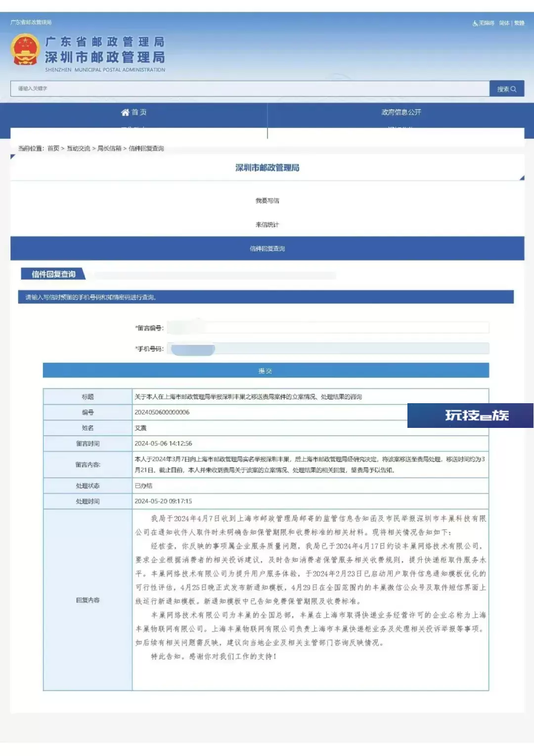Image resolution: width=534 pixels, height=756 pixels.
Task: Click the 处理状态 label cell
Action: (88, 486)
